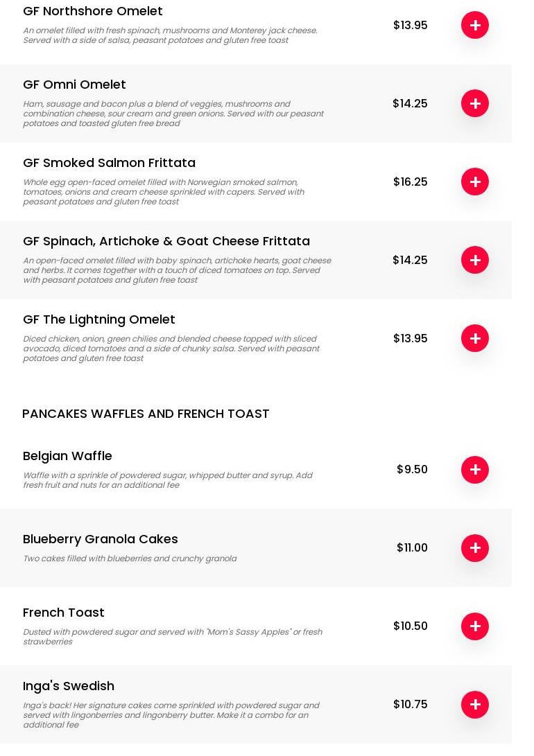Add Spinach, Artichoke & Goat Cheese Frittata
This screenshot has width=534, height=756.
coord(474,260)
